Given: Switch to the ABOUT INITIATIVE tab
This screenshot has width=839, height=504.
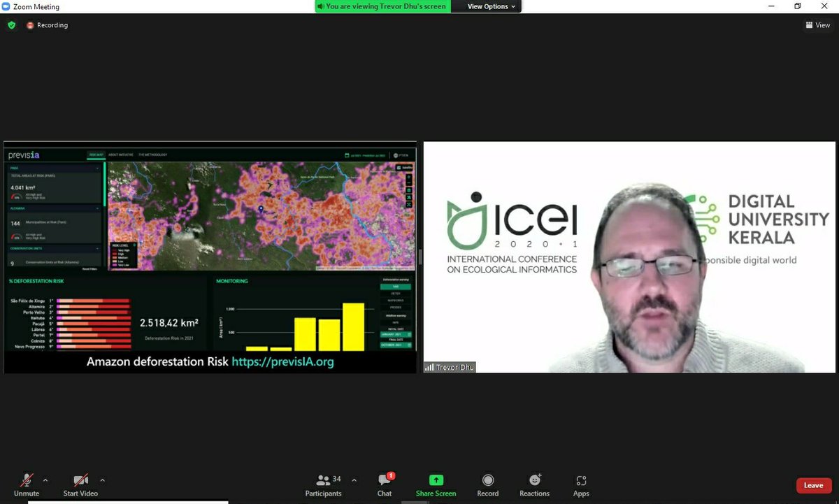Looking at the screenshot, I should point(121,154).
